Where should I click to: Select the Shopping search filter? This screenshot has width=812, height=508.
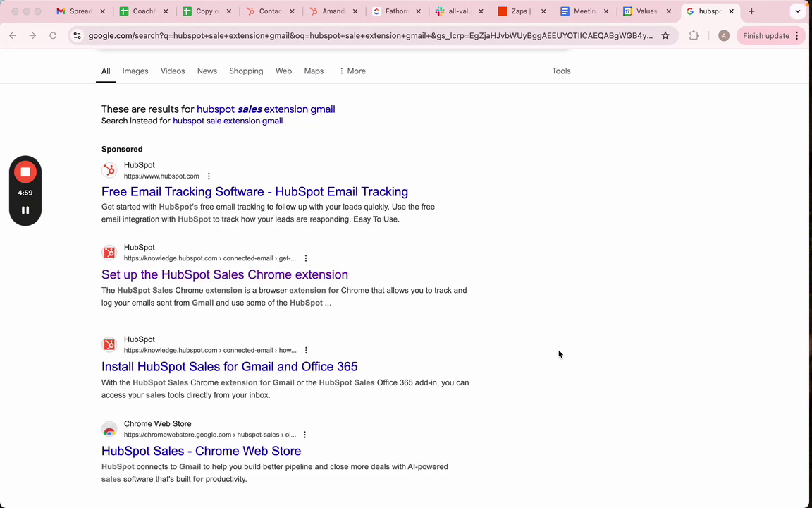(246, 71)
